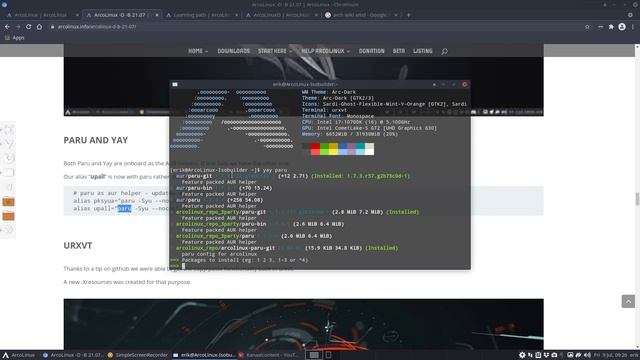Switch to SimpleScreenRecorder in the taskbar

tap(138, 355)
